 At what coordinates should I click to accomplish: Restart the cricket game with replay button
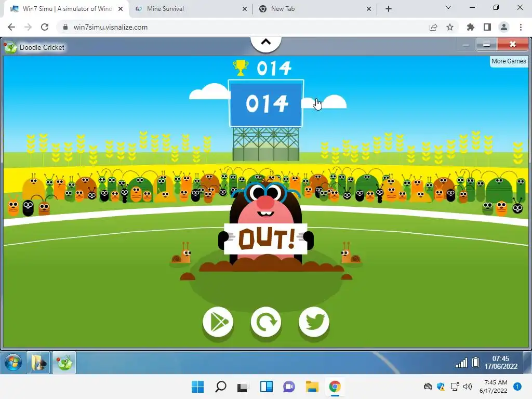pos(266,322)
